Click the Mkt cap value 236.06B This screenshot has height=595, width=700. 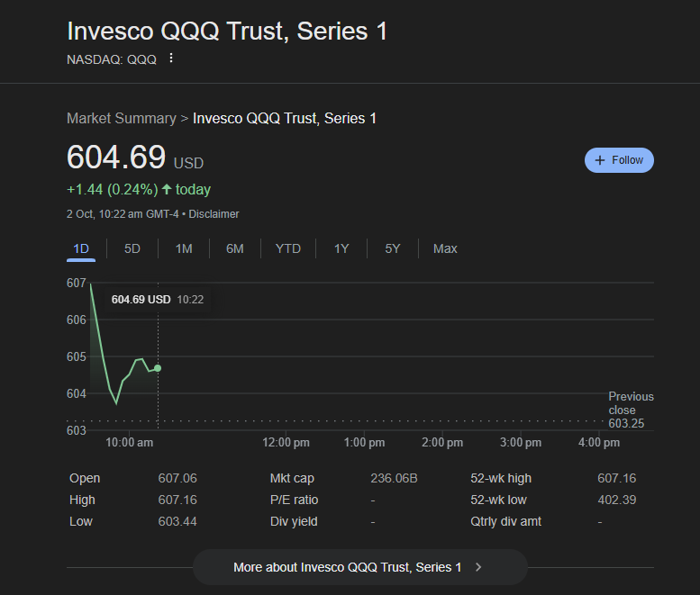click(x=394, y=478)
